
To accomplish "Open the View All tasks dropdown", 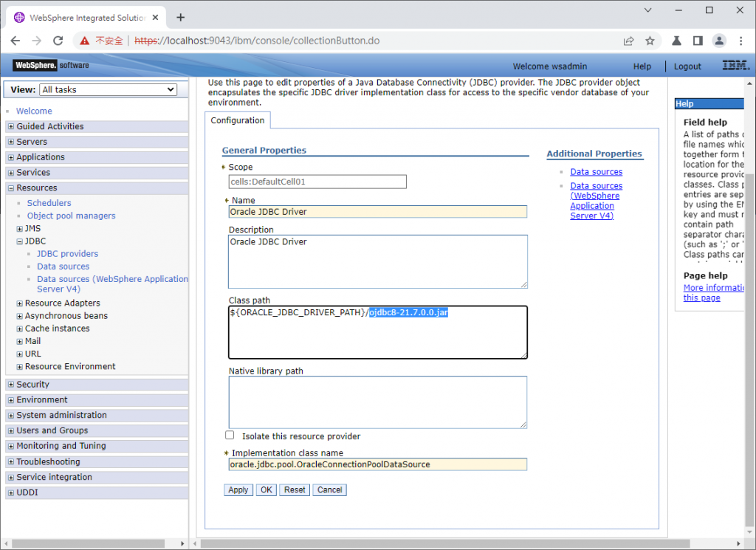I will [x=108, y=89].
